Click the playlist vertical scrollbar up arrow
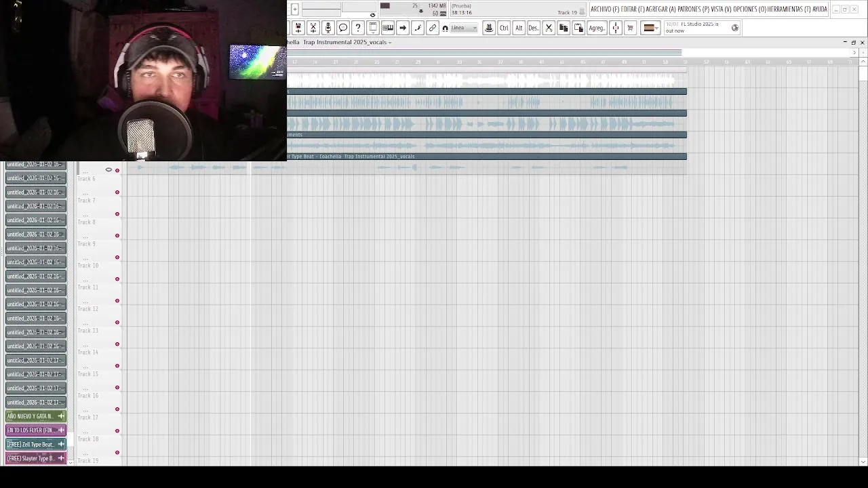The height and width of the screenshot is (488, 868). tap(863, 60)
